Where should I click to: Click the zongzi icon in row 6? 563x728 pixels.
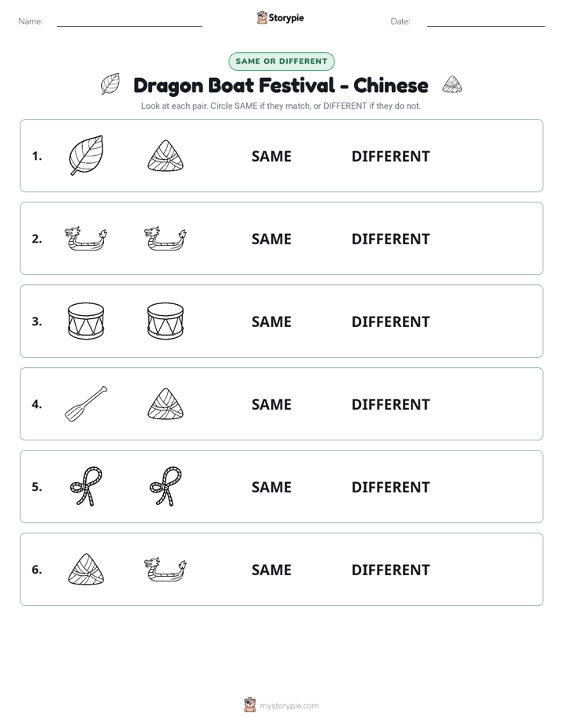(86, 569)
